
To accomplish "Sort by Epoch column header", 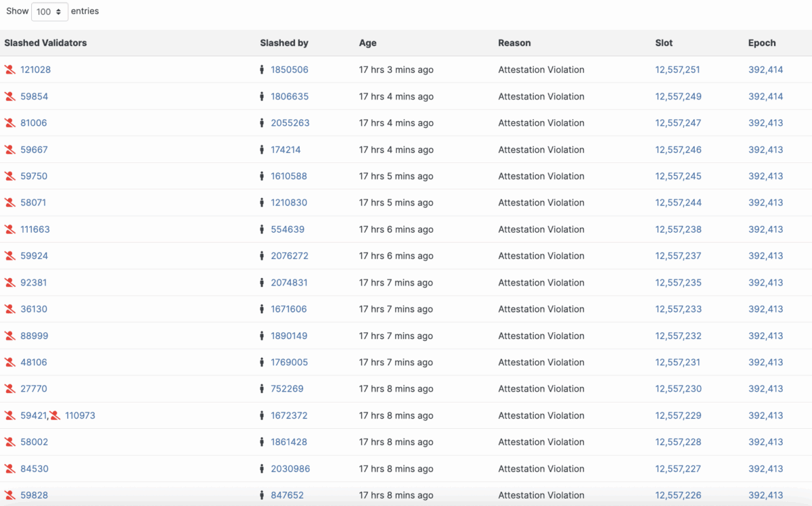I will [762, 43].
